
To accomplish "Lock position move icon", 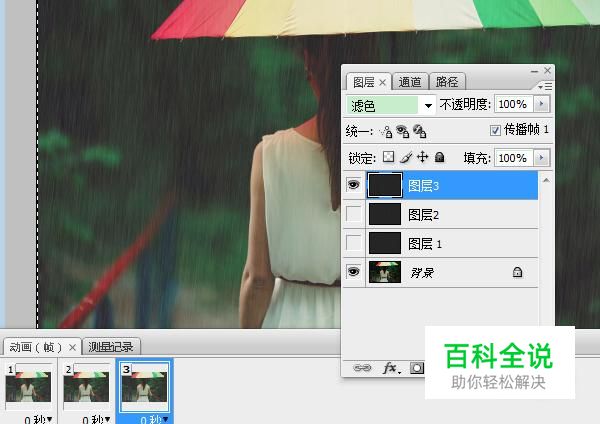I will pos(422,157).
